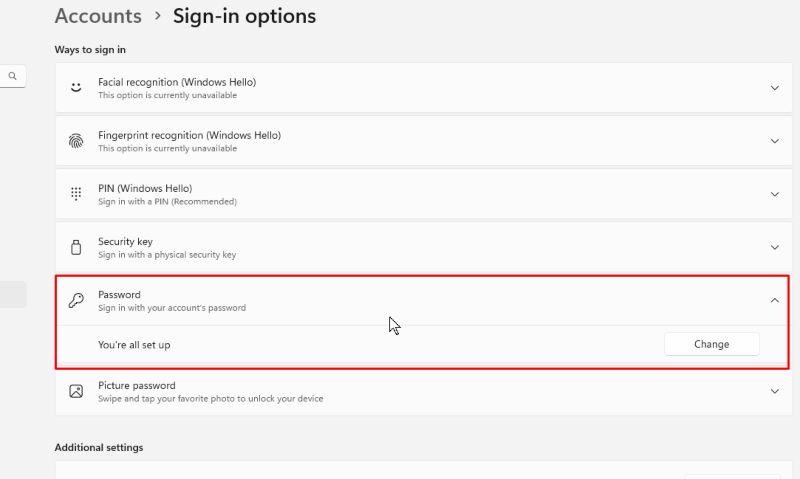The height and width of the screenshot is (479, 800).
Task: Click the Change password button
Action: (712, 344)
